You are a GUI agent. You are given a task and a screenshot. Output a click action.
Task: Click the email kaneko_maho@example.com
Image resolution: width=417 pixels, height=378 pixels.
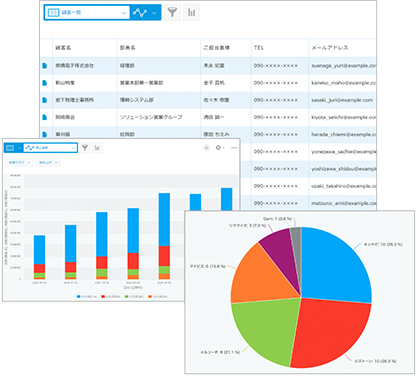pos(344,83)
